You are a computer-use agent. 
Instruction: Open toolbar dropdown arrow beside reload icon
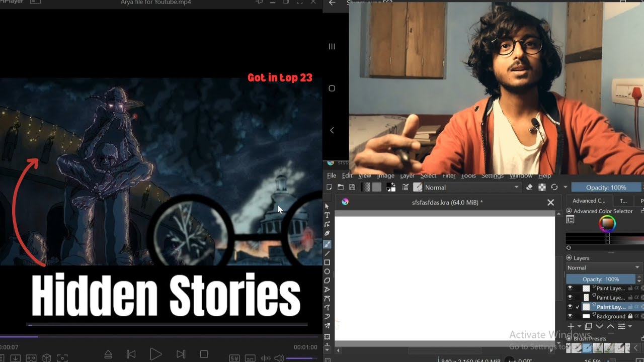pos(565,187)
